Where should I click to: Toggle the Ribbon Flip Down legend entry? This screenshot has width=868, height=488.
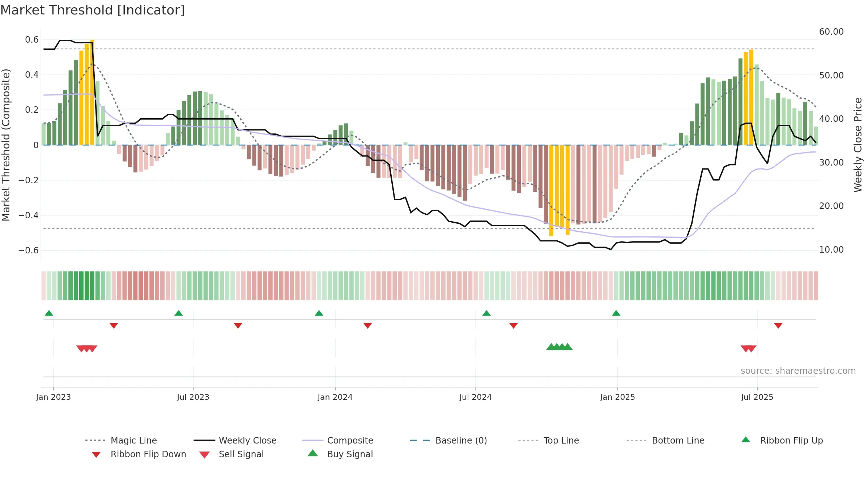[x=139, y=454]
